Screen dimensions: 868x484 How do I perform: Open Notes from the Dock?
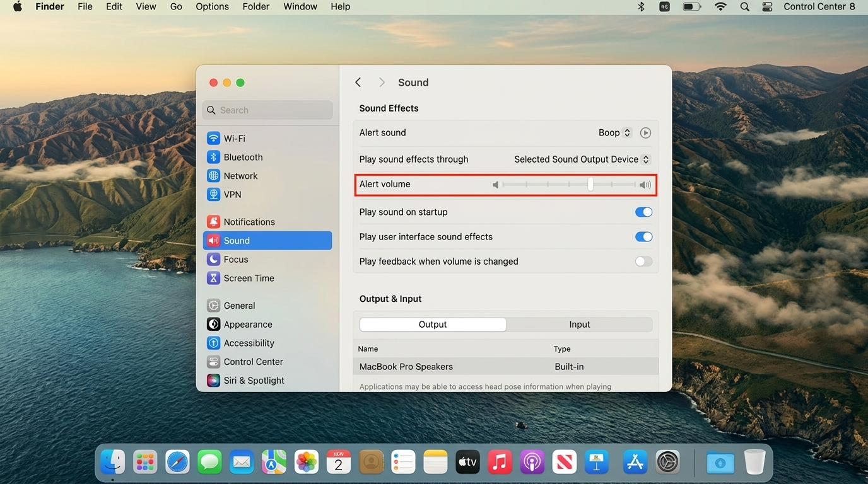[435, 462]
